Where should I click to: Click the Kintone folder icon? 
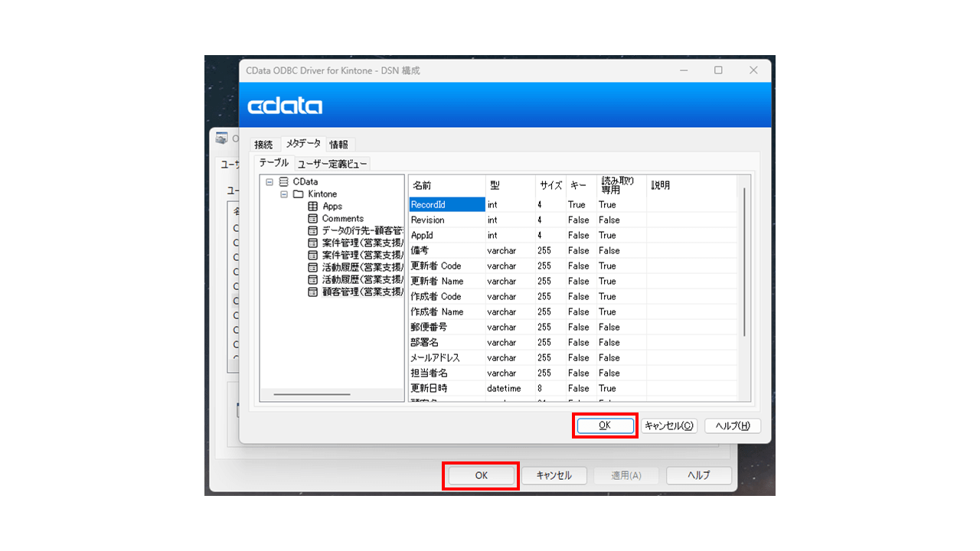[x=299, y=194]
